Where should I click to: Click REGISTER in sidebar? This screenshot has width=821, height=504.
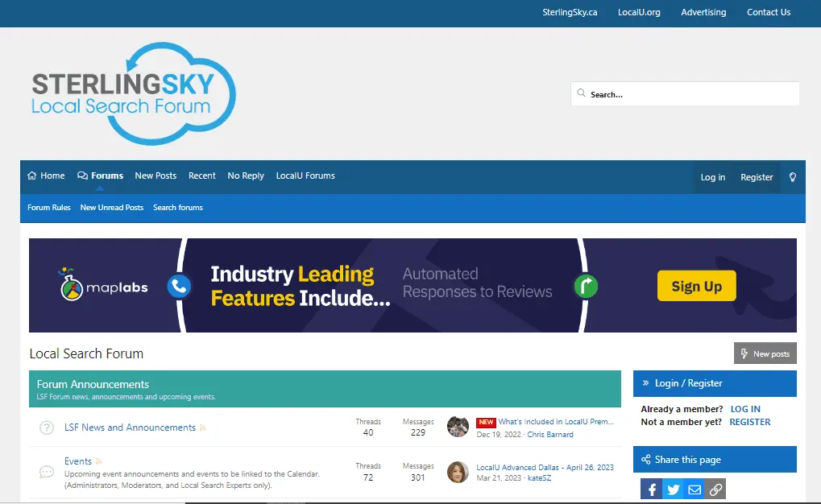tap(750, 422)
